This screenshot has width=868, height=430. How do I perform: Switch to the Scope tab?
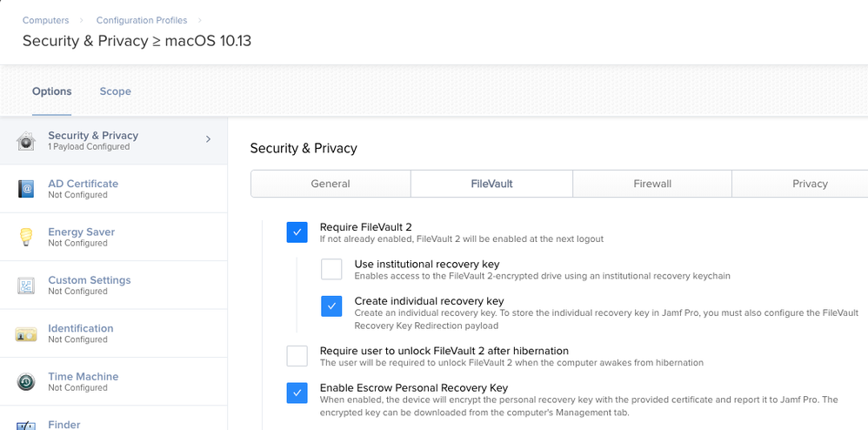point(115,91)
